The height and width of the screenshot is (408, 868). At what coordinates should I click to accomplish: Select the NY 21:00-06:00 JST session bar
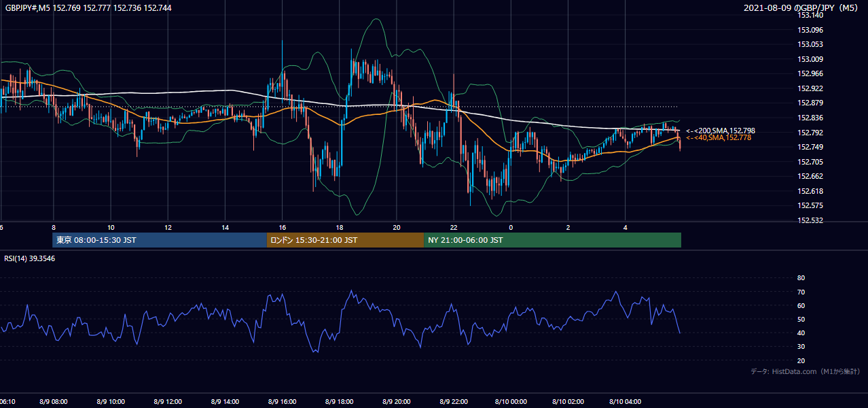[552, 240]
